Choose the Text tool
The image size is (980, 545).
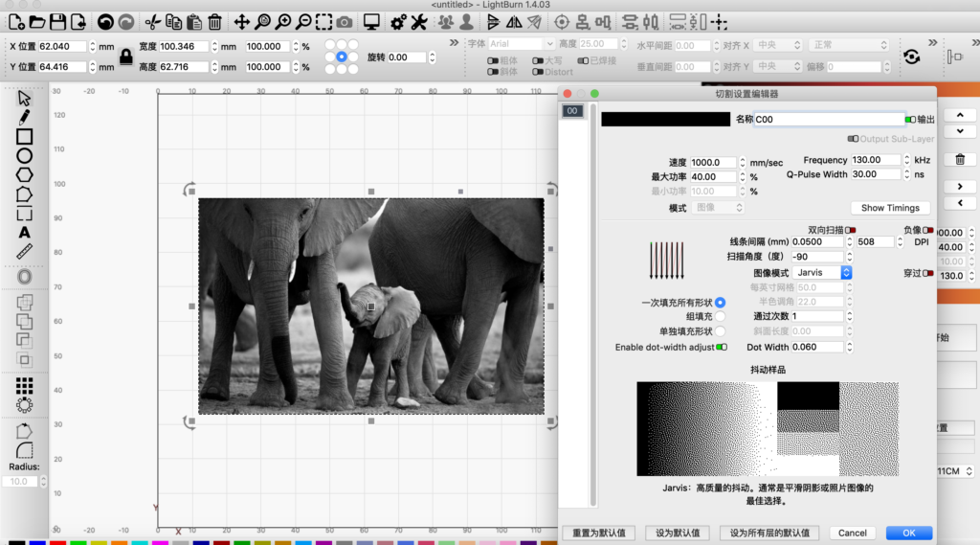25,233
